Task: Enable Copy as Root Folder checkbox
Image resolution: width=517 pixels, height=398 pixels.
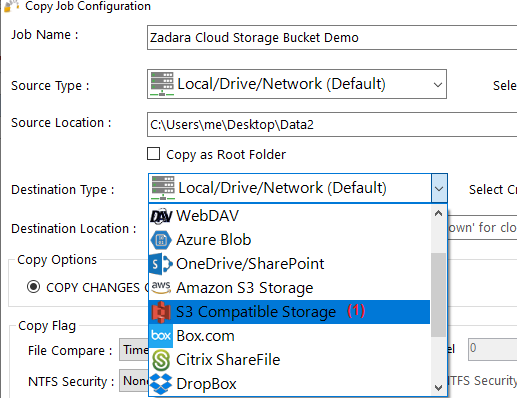Action: click(x=153, y=154)
